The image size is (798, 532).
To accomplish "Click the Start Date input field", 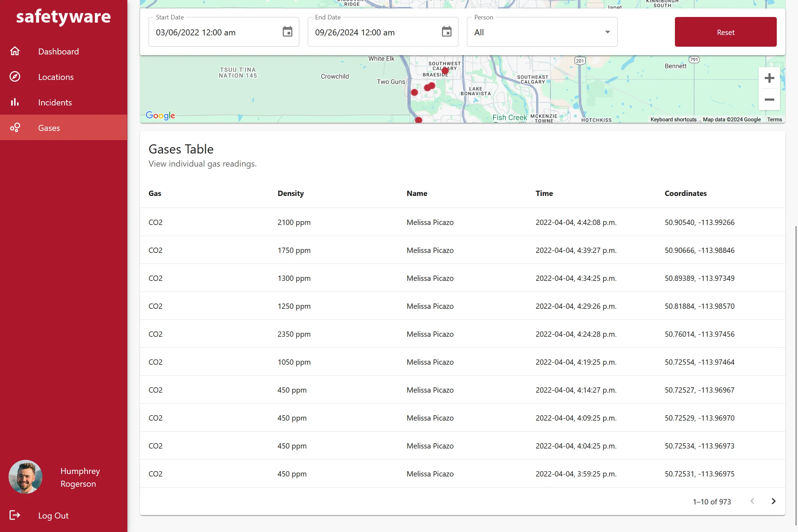I will coord(224,32).
